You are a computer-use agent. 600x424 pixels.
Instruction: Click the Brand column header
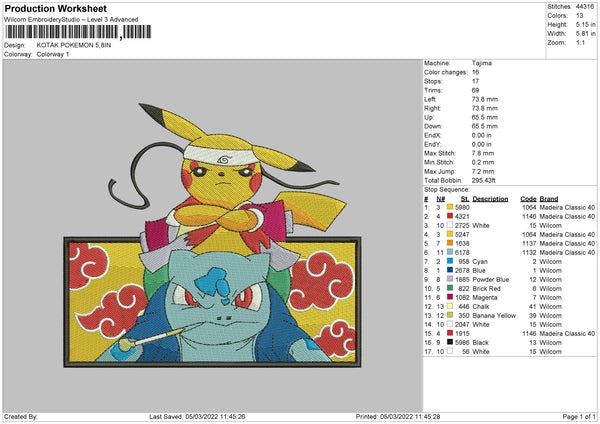549,199
